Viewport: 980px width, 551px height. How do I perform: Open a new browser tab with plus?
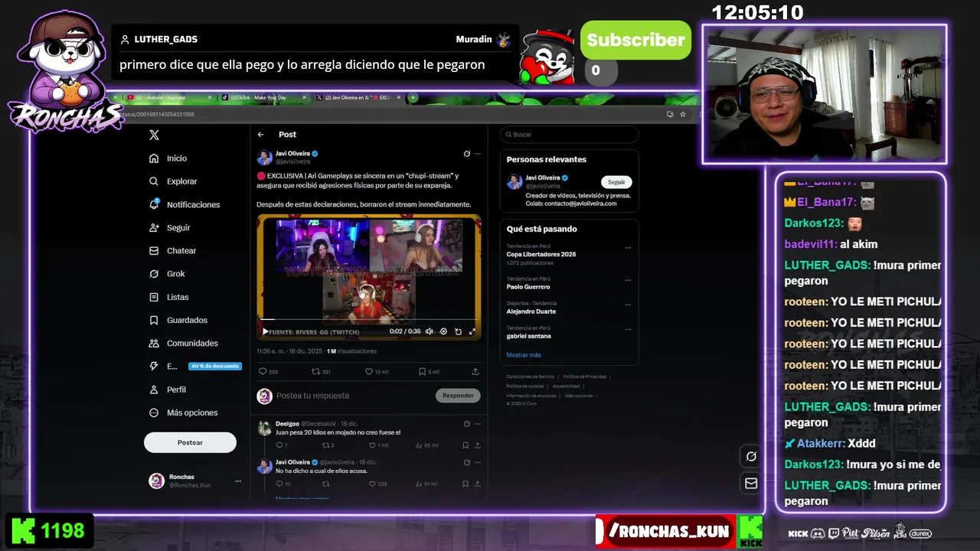(413, 98)
